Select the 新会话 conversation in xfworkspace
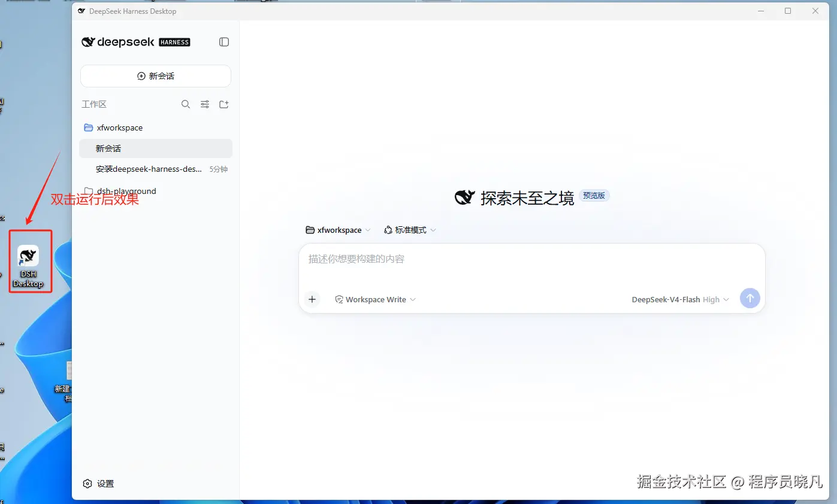 (156, 148)
